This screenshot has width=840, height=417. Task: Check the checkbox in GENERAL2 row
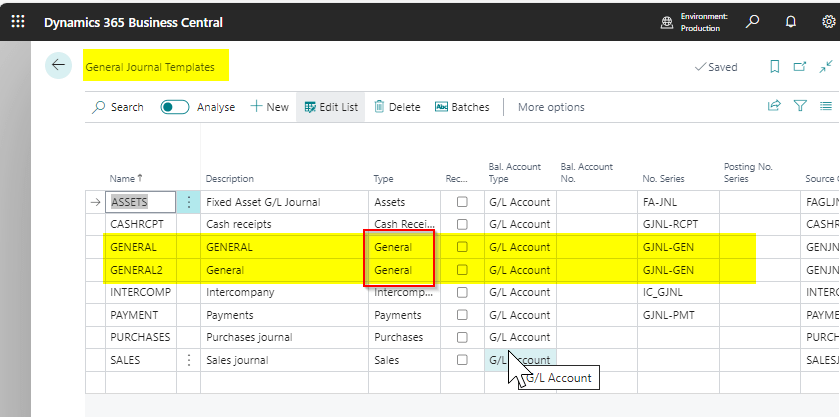coord(462,269)
